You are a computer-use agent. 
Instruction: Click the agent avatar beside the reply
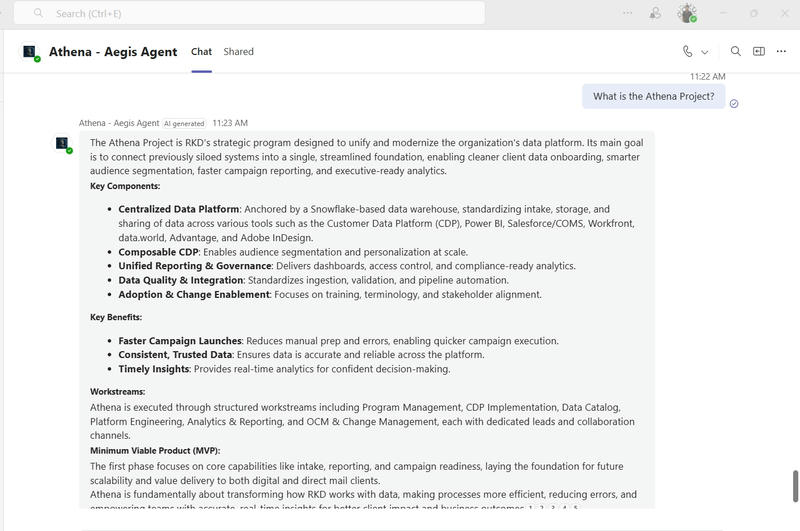[x=62, y=143]
